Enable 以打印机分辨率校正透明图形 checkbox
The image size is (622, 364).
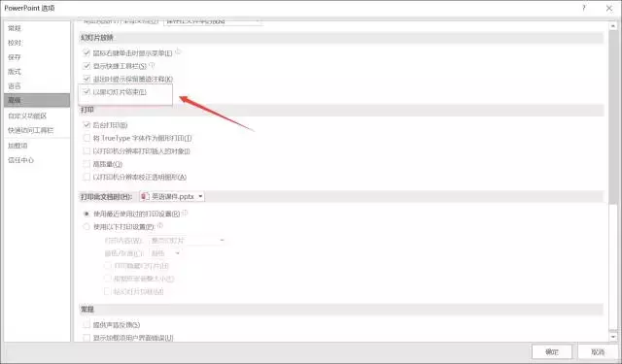click(86, 177)
